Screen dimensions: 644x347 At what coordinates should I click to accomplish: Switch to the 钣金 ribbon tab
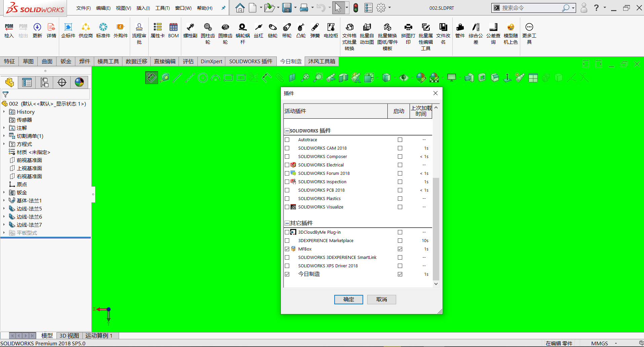pos(66,61)
